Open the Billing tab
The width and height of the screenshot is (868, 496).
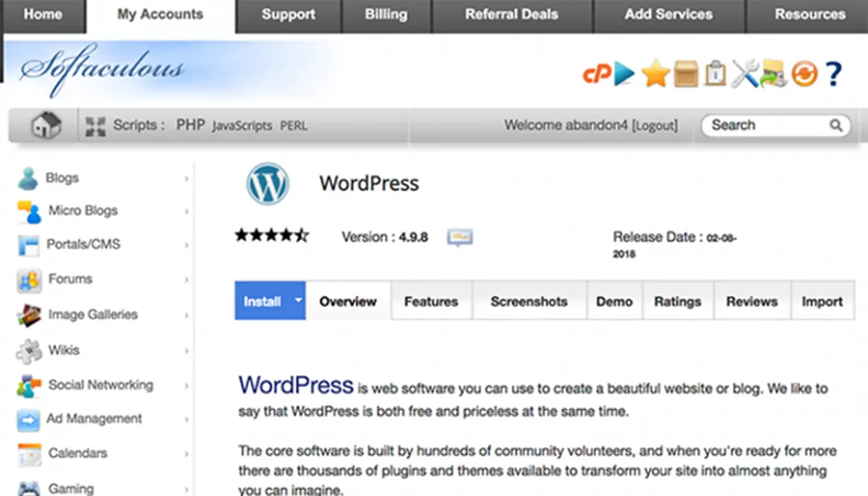386,14
